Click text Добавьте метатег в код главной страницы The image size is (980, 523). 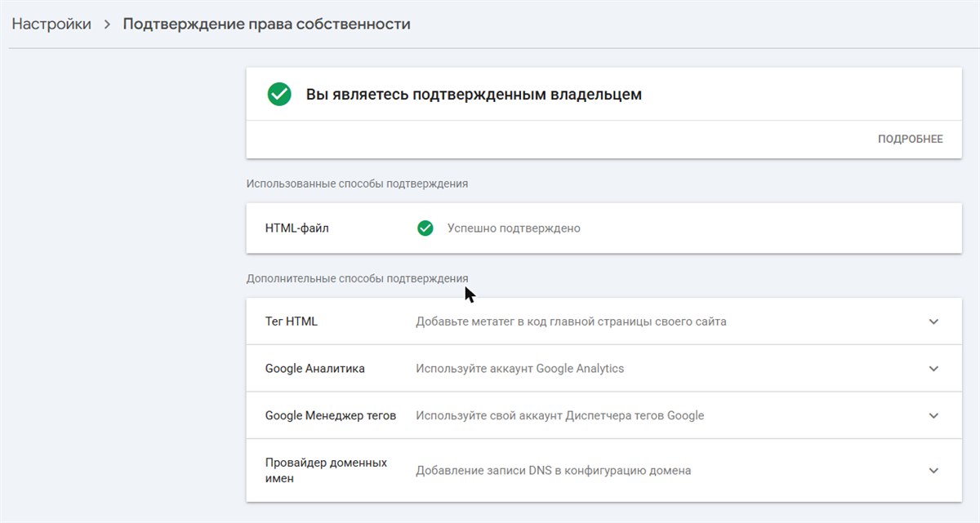coord(571,321)
